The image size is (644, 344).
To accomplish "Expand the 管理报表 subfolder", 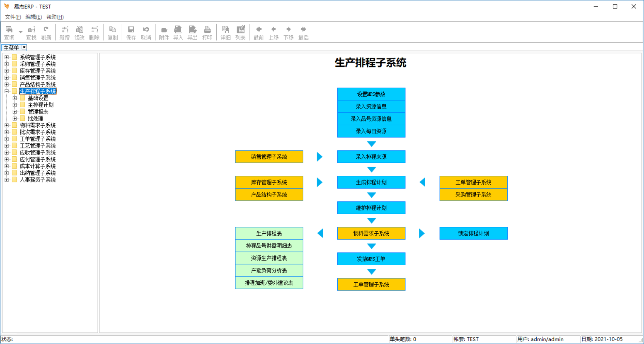I will click(15, 112).
